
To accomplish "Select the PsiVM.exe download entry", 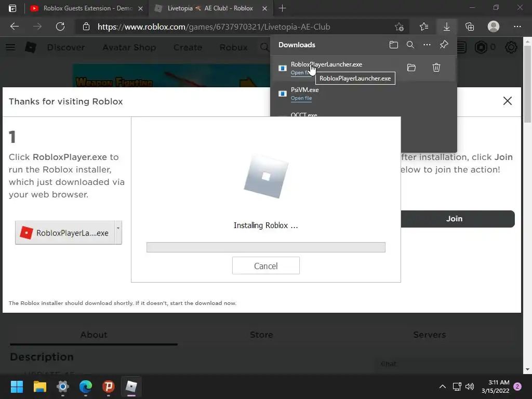I will pyautogui.click(x=363, y=94).
